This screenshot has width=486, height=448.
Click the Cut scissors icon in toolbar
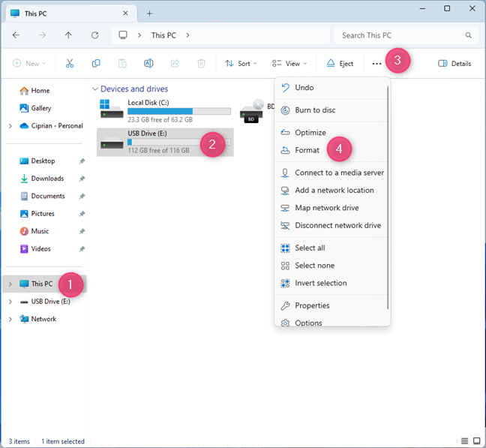(70, 64)
